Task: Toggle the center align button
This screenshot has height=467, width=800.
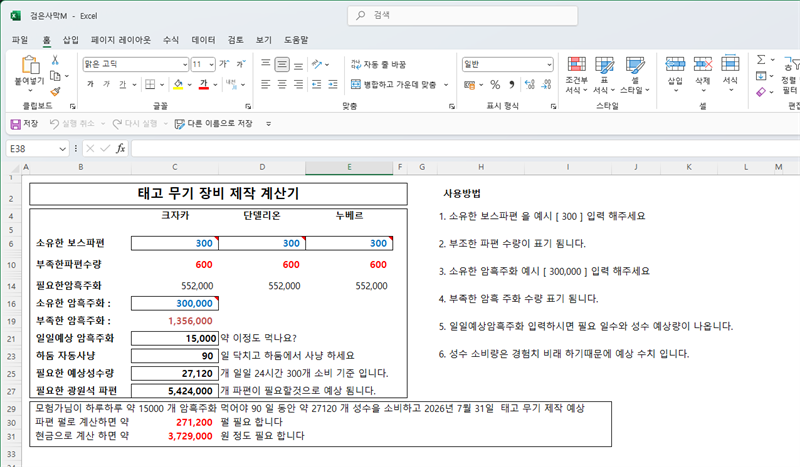Action: pos(282,85)
